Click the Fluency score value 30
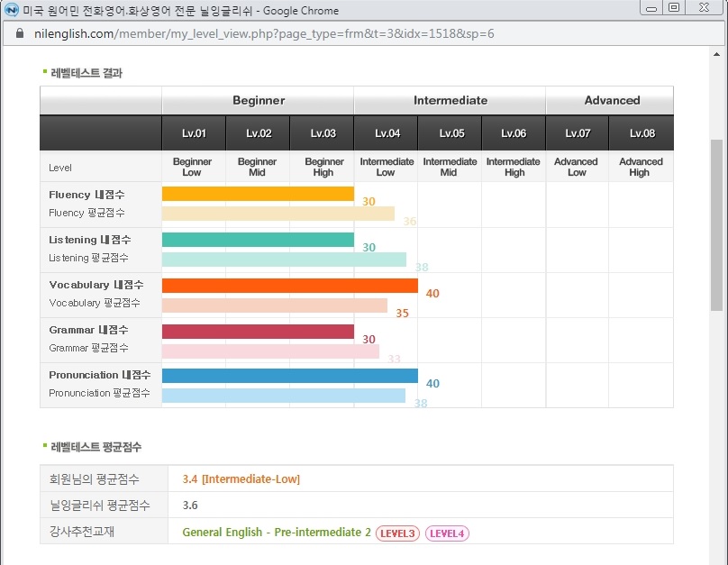 369,202
